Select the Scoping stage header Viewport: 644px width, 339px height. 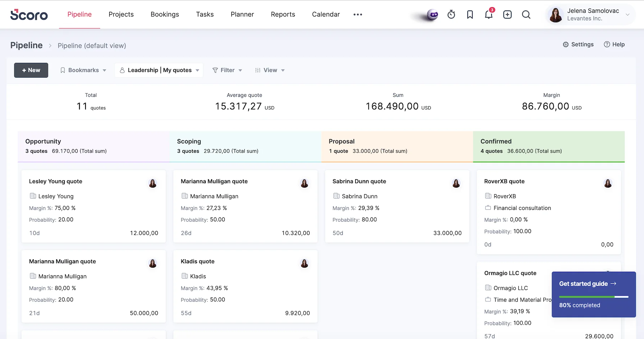point(245,147)
